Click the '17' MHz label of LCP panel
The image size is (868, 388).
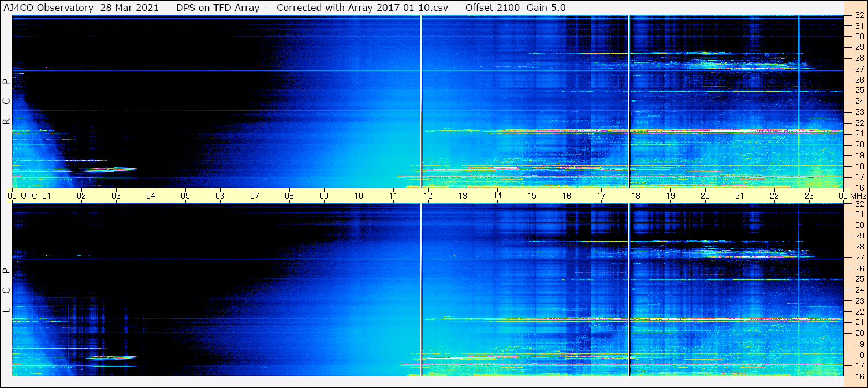(859, 365)
